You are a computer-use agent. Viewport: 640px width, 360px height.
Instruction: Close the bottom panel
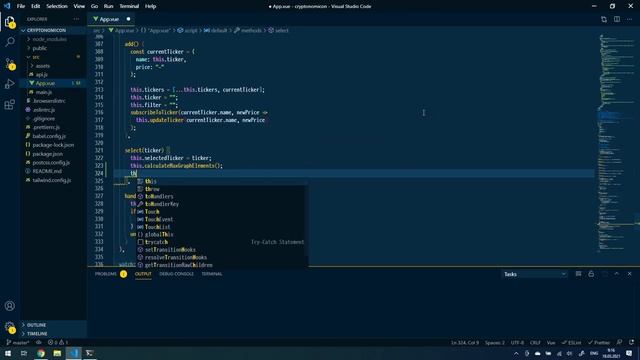click(x=630, y=274)
